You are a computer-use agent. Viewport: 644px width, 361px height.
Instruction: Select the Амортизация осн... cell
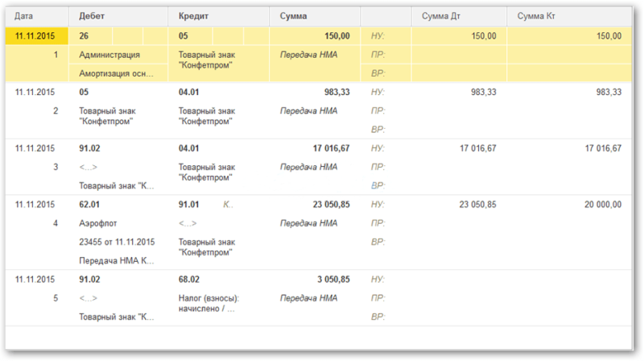(118, 73)
